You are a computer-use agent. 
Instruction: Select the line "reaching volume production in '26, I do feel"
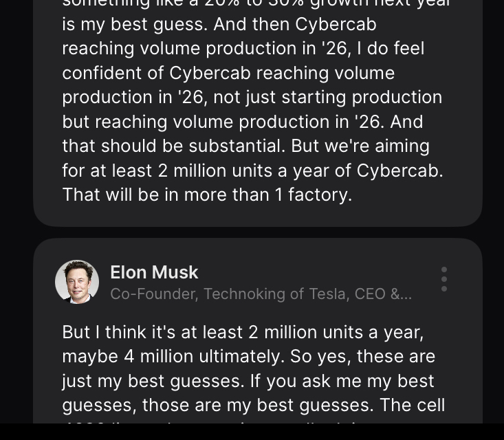click(243, 48)
